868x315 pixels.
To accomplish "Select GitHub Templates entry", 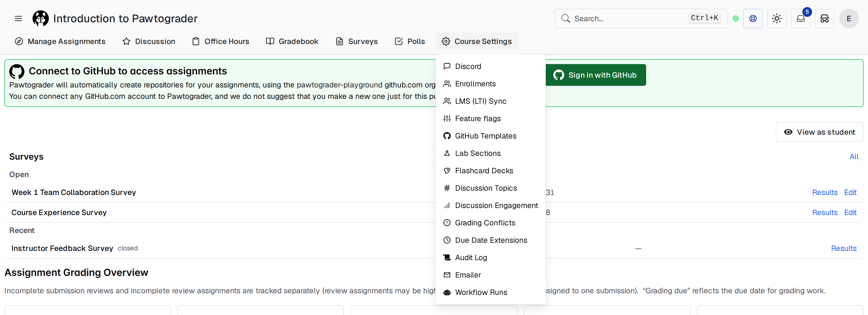I will (x=491, y=136).
